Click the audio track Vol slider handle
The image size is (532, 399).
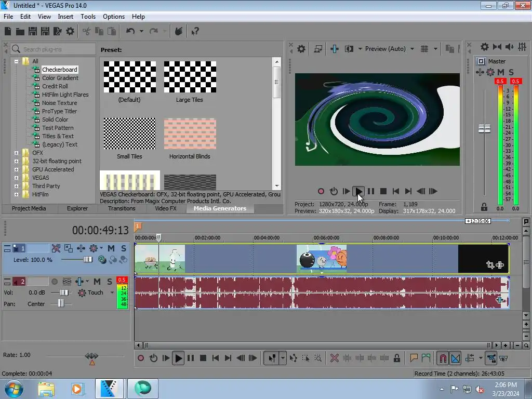(x=63, y=293)
